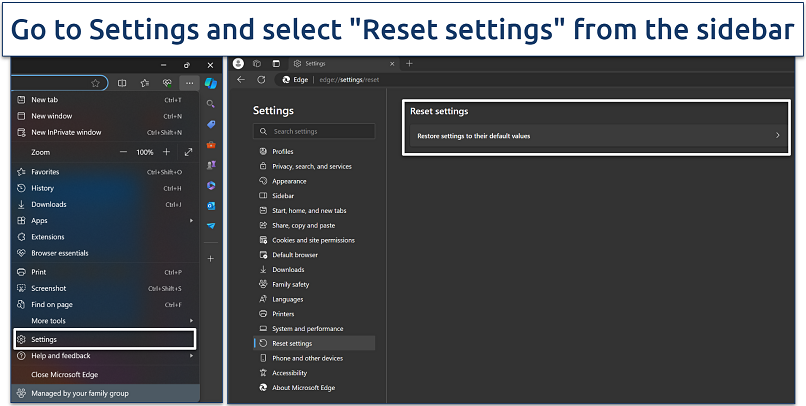Click the Search settings input field
Screen dimensions: 806x406
(x=314, y=131)
